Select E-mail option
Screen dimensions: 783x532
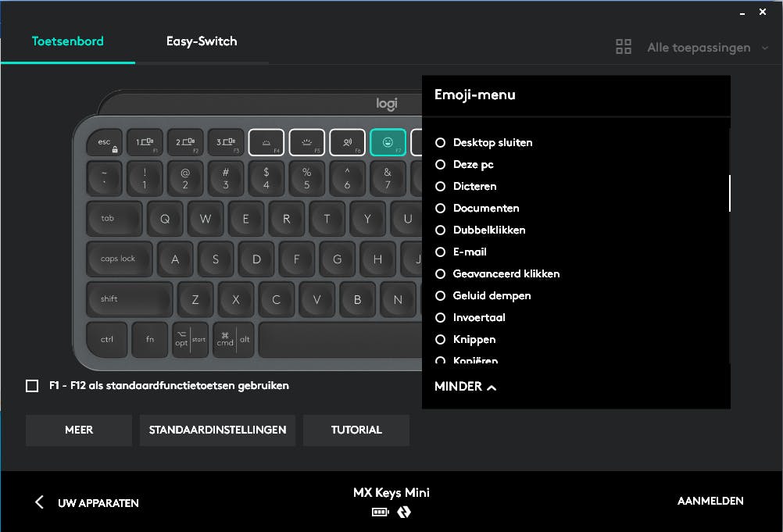coord(460,252)
